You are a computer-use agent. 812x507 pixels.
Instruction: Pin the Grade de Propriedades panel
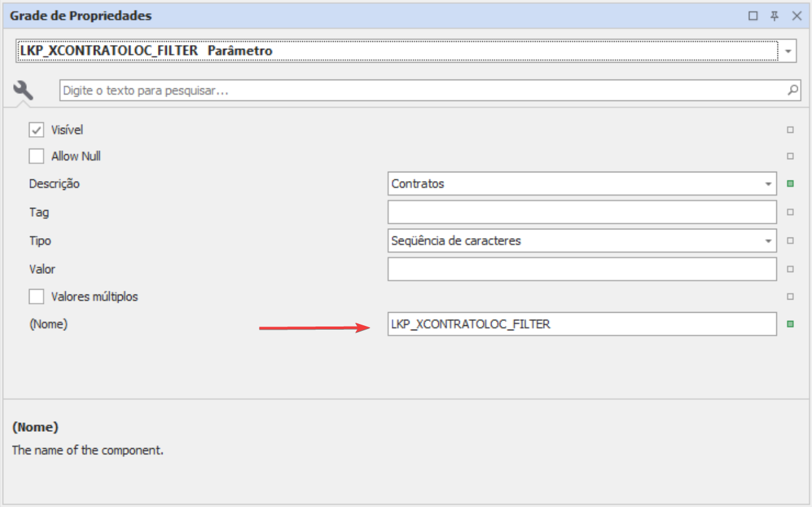point(774,16)
